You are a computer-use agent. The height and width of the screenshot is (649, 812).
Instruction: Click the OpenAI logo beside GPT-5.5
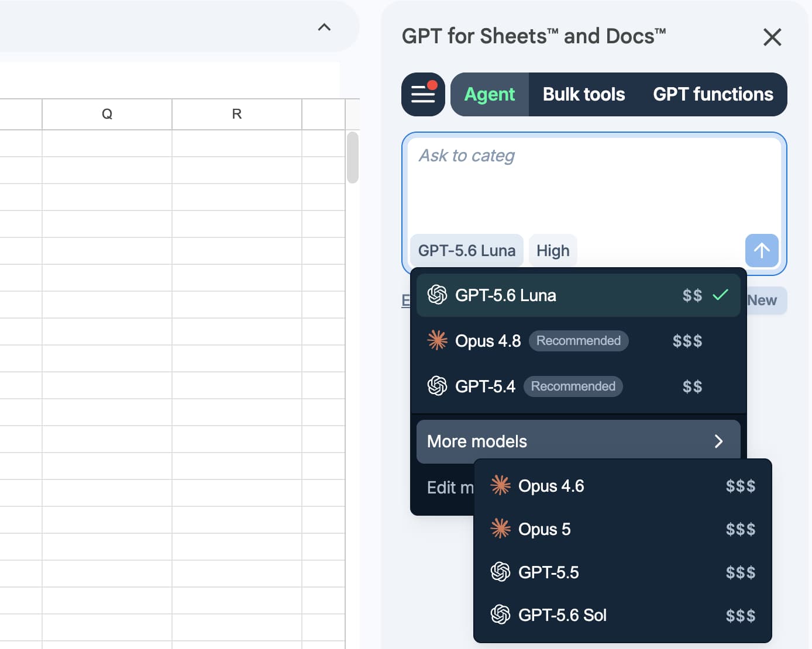tap(500, 572)
